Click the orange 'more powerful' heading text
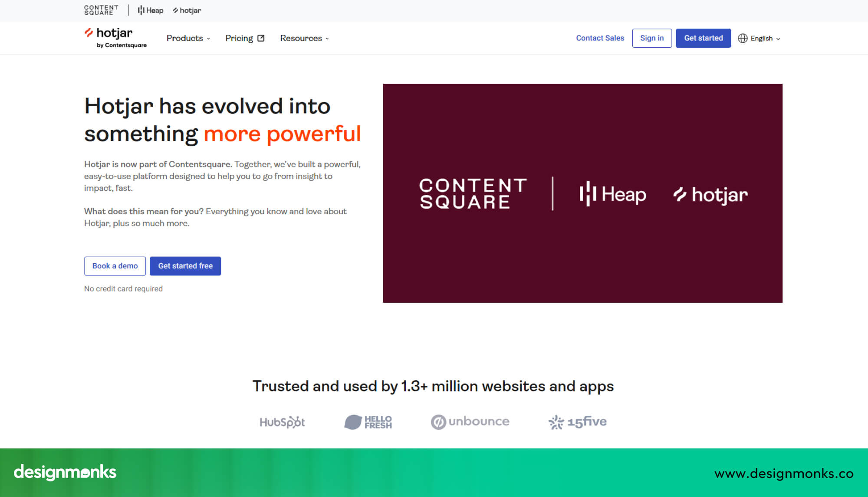Viewport: 868px width, 497px height. [282, 134]
